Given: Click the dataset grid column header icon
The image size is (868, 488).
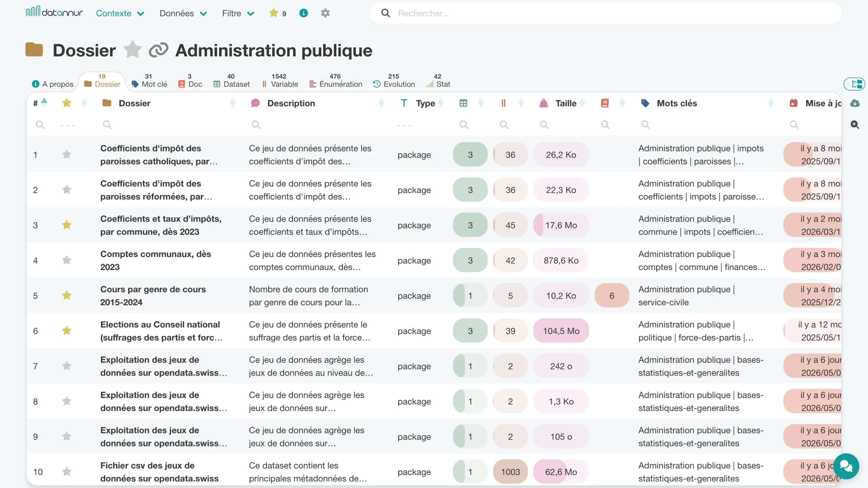Looking at the screenshot, I should click(463, 103).
